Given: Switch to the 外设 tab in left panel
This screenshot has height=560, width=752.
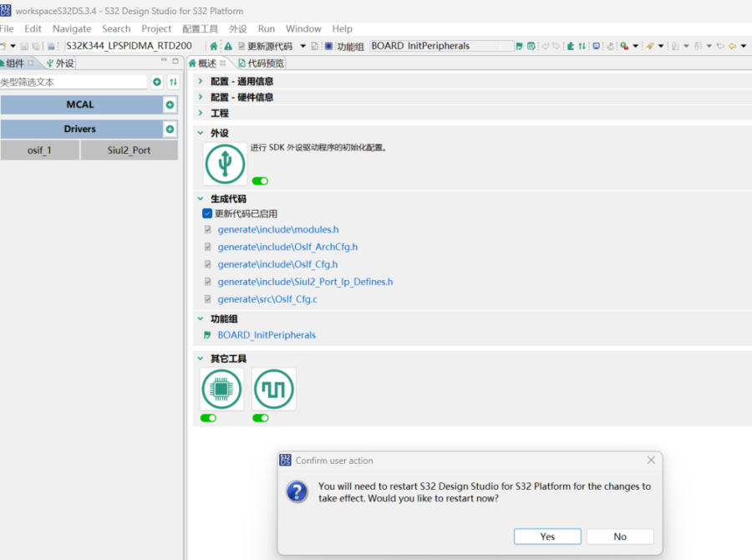Looking at the screenshot, I should point(60,64).
